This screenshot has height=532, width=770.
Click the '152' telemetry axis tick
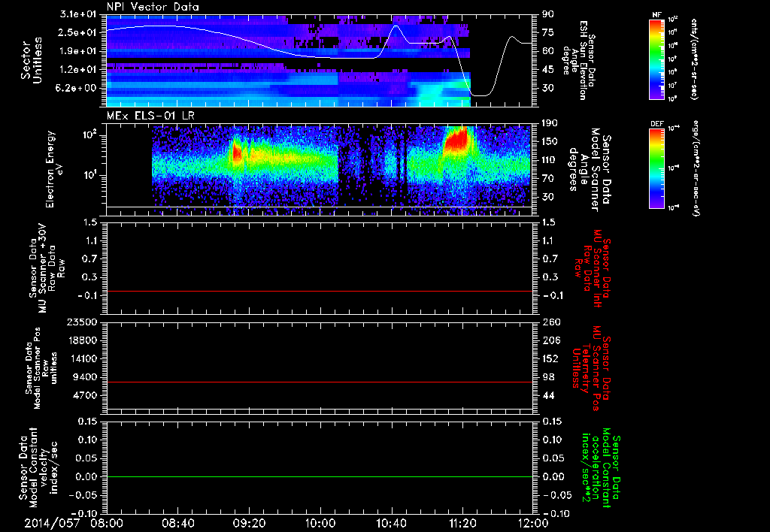coord(551,358)
